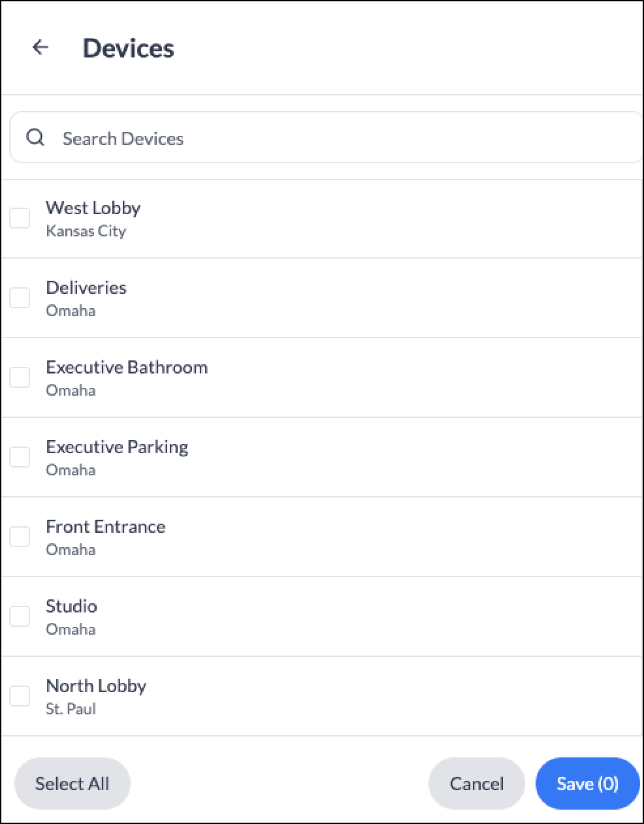
Task: Enable the Executive Bathroom checkbox
Action: coord(20,377)
